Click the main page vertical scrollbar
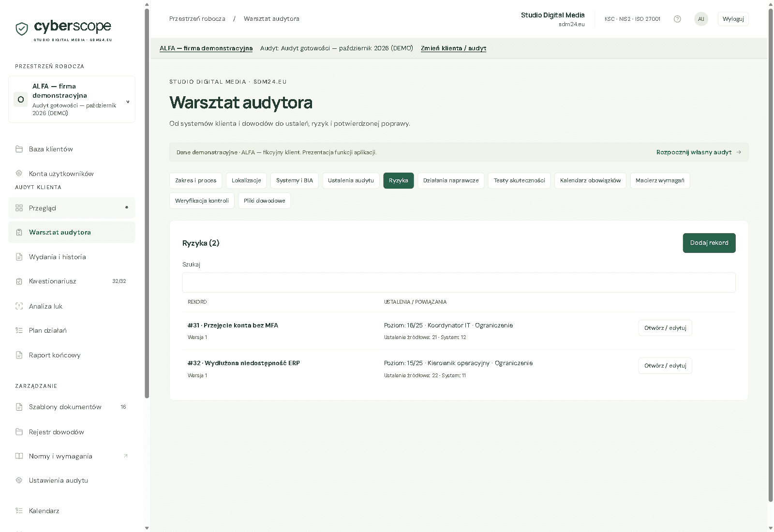774x532 pixels. [x=771, y=255]
